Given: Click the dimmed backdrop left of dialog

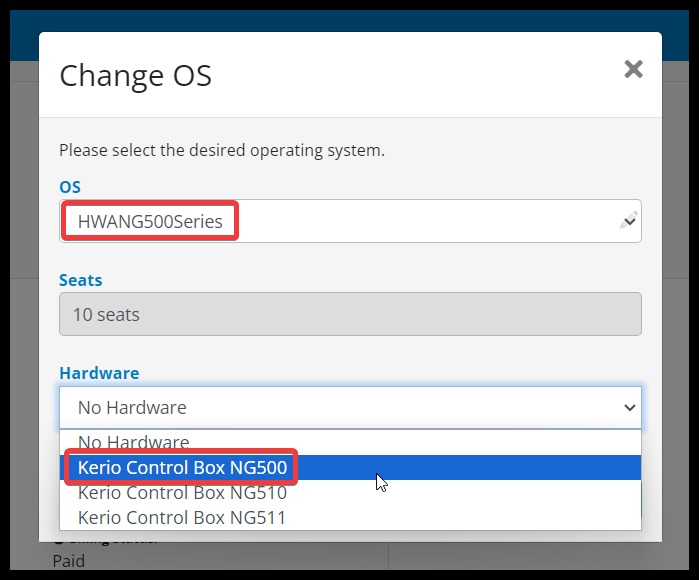Looking at the screenshot, I should point(19,300).
